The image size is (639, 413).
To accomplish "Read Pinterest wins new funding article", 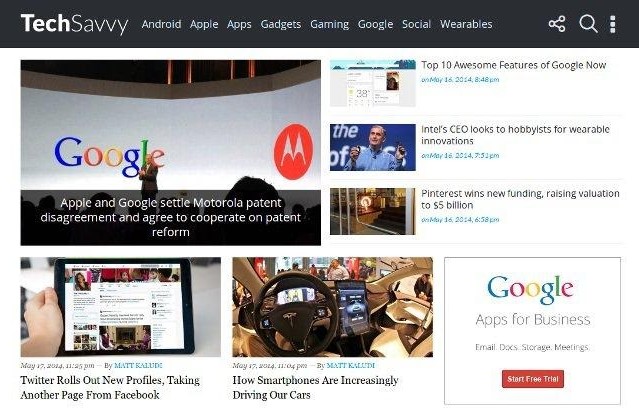I will [x=520, y=199].
